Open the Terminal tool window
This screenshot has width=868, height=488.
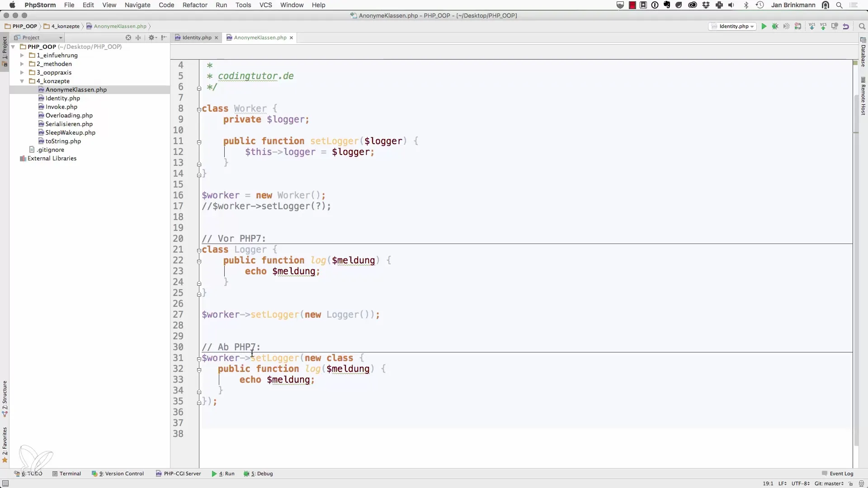click(x=66, y=474)
